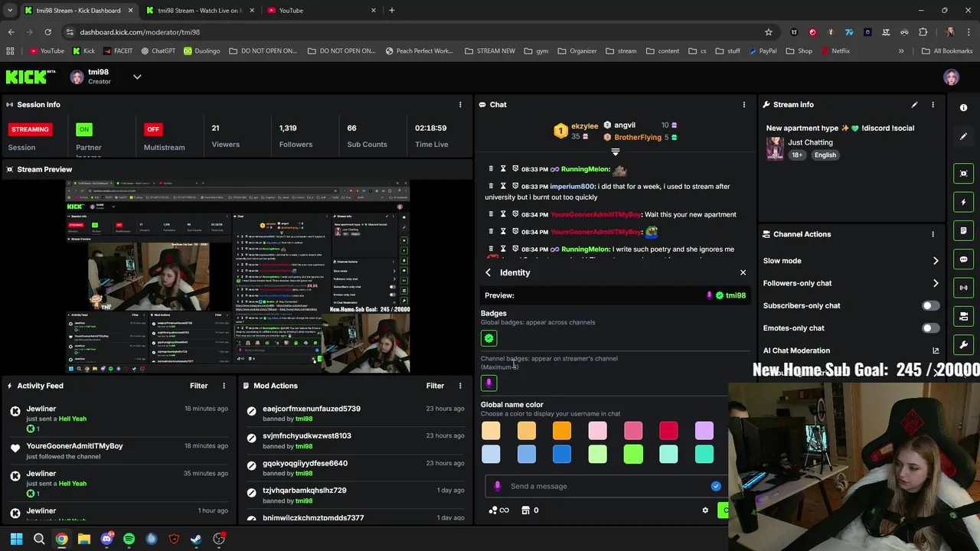This screenshot has height=551, width=980.
Task: Close the Identity panel
Action: (x=743, y=272)
